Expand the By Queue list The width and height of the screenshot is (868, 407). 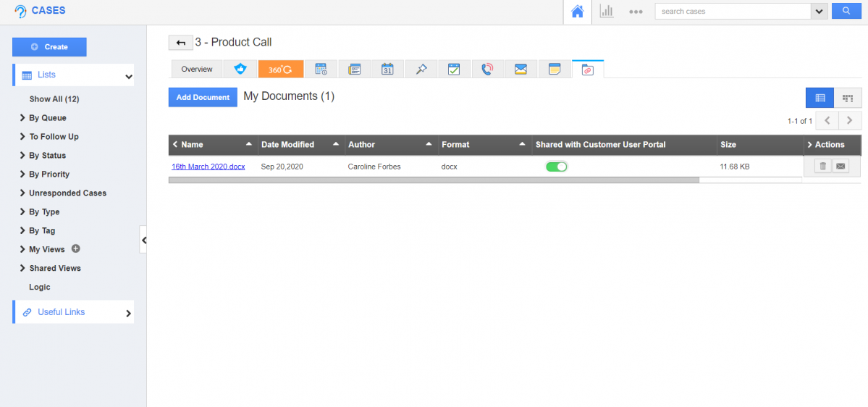47,118
